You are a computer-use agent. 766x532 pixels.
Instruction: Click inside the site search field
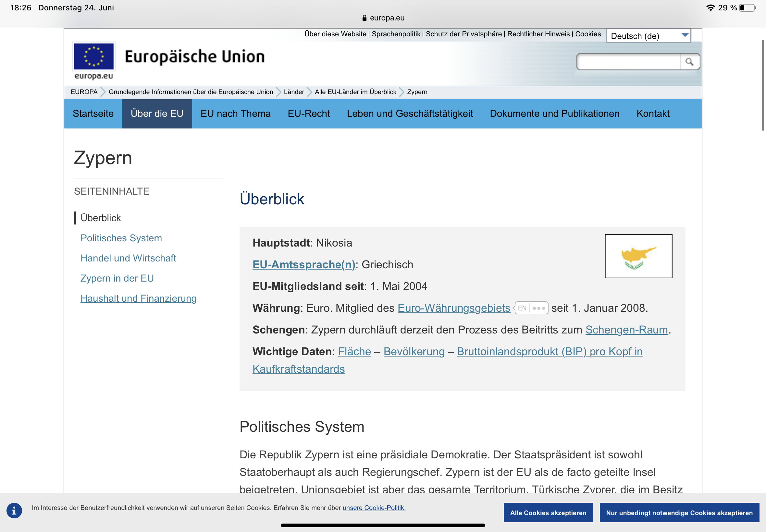[628, 62]
